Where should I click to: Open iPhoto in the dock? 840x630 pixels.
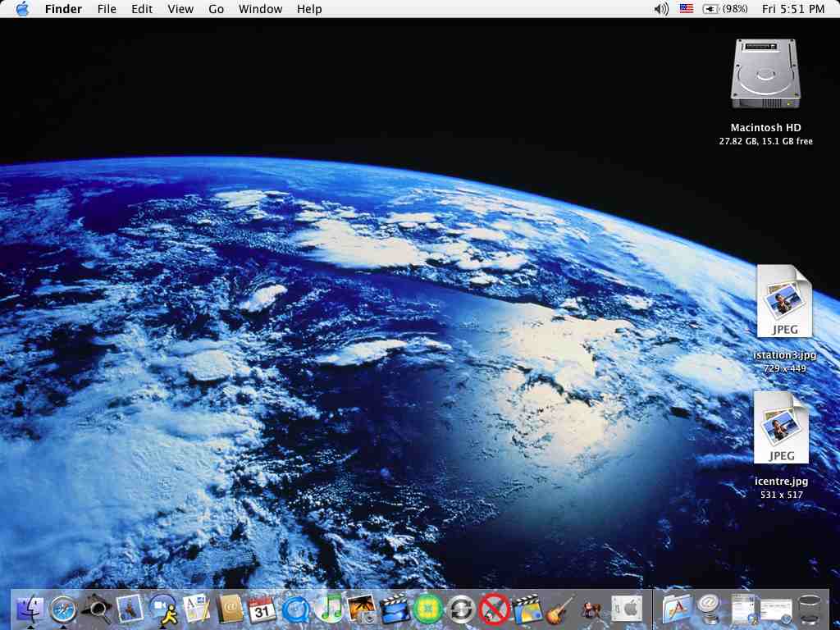tap(362, 609)
